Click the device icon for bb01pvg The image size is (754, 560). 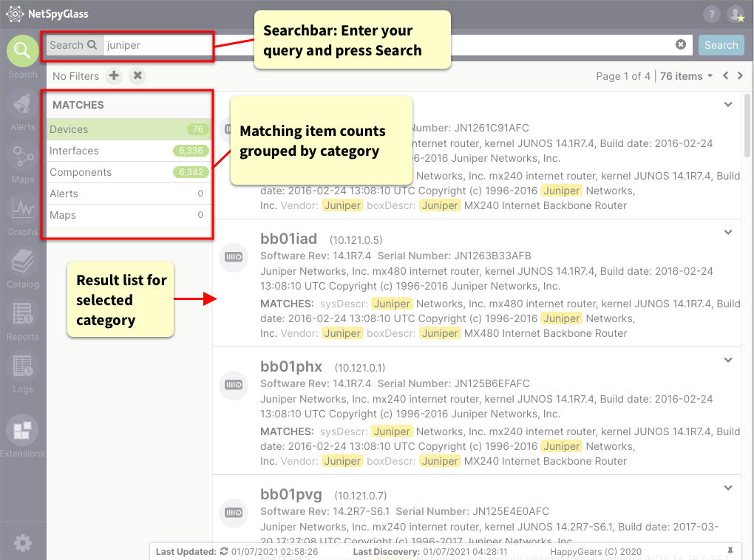pyautogui.click(x=234, y=513)
